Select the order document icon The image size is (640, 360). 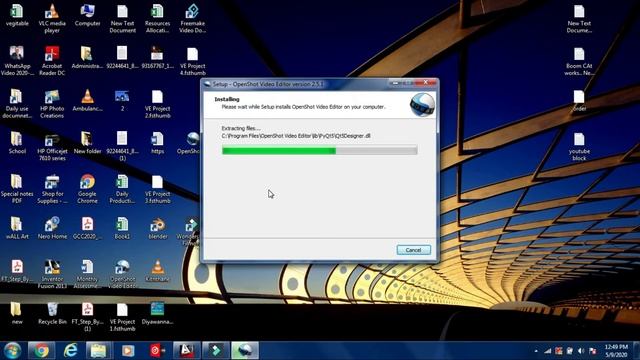click(x=579, y=101)
